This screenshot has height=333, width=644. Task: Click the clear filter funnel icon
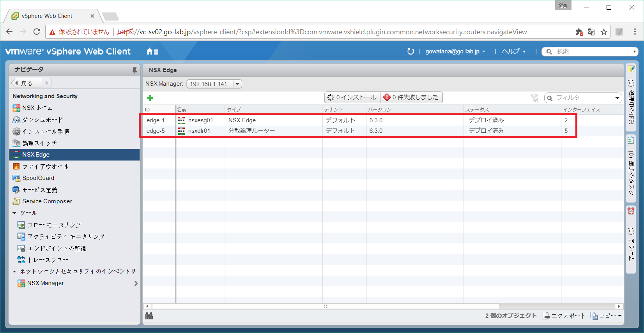(x=534, y=98)
